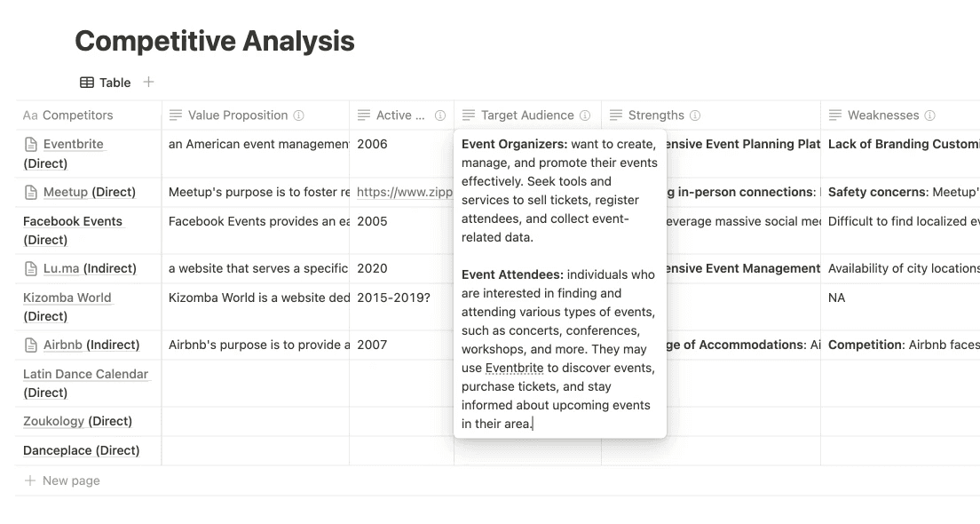980x524 pixels.
Task: Add a New page row
Action: point(62,480)
